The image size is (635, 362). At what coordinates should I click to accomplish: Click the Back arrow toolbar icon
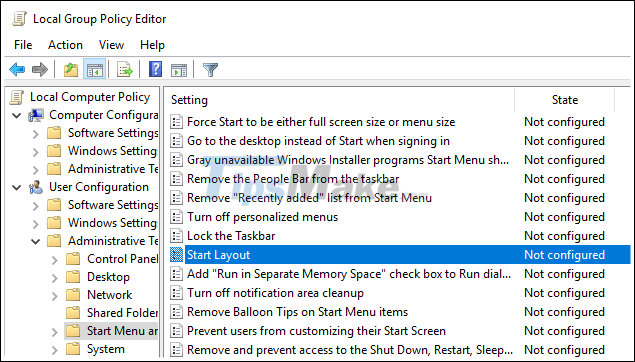click(17, 69)
